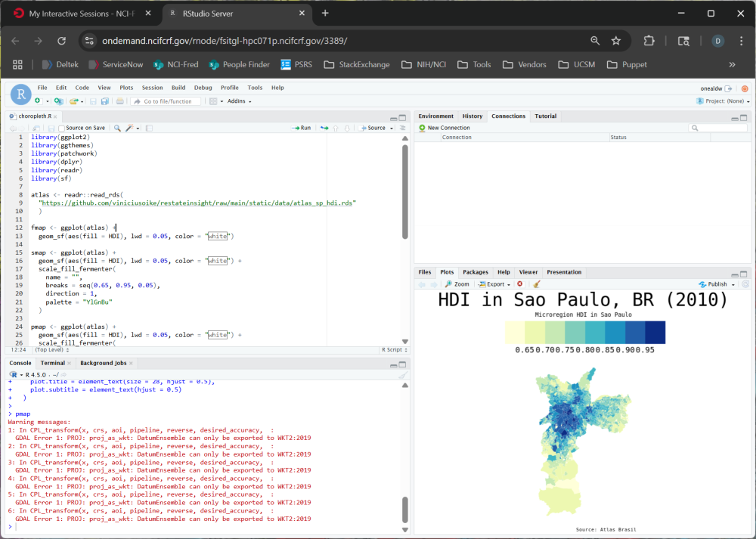The height and width of the screenshot is (539, 756).
Task: Click the Go to file/function field
Action: pos(168,101)
